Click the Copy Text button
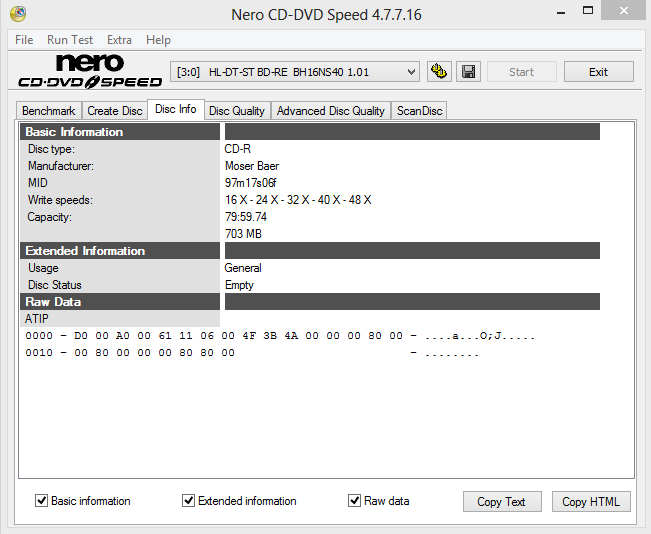Image resolution: width=651 pixels, height=534 pixels. click(x=502, y=502)
